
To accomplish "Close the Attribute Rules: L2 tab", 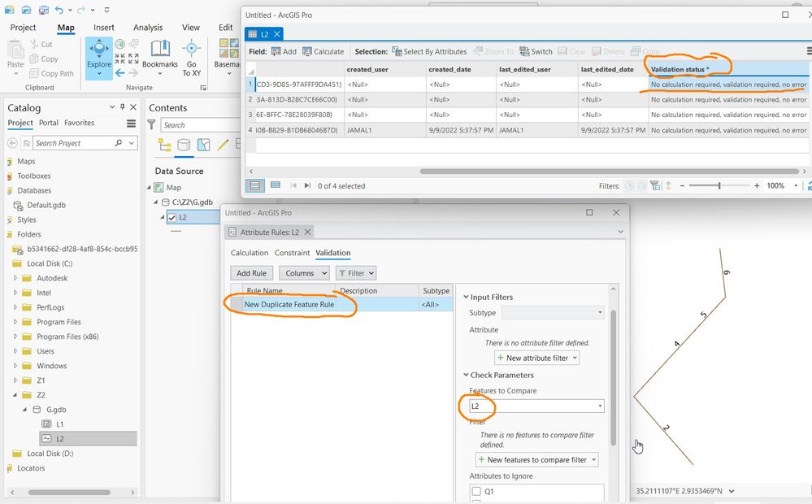I will 307,232.
